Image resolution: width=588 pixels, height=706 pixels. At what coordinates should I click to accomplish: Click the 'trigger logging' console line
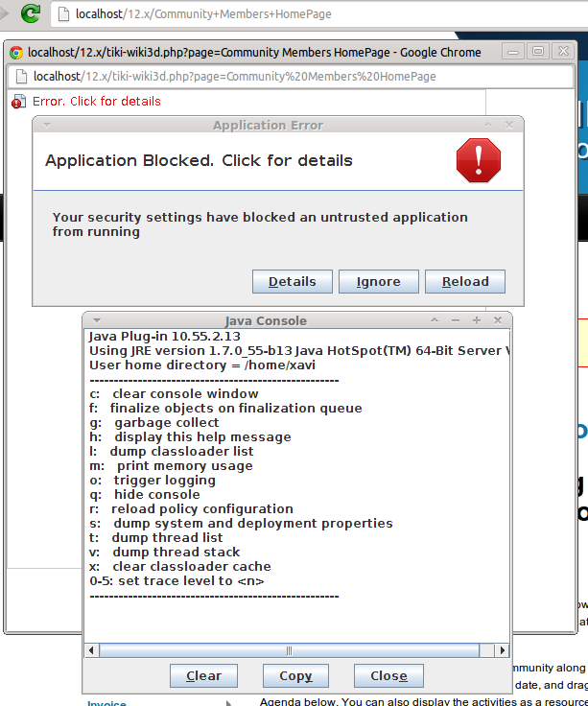point(153,481)
